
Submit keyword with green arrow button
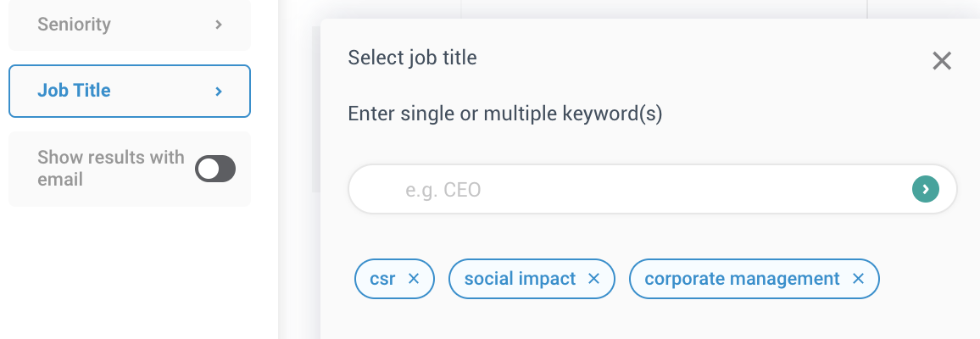(926, 189)
